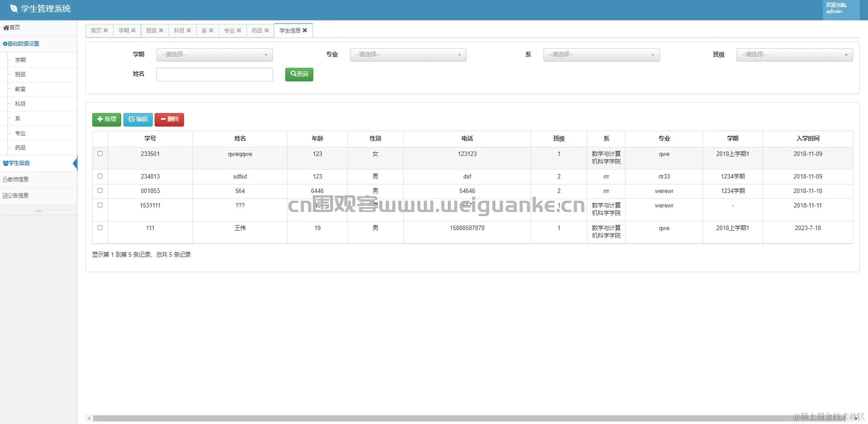Tick the checkbox for student 233501

(x=100, y=154)
